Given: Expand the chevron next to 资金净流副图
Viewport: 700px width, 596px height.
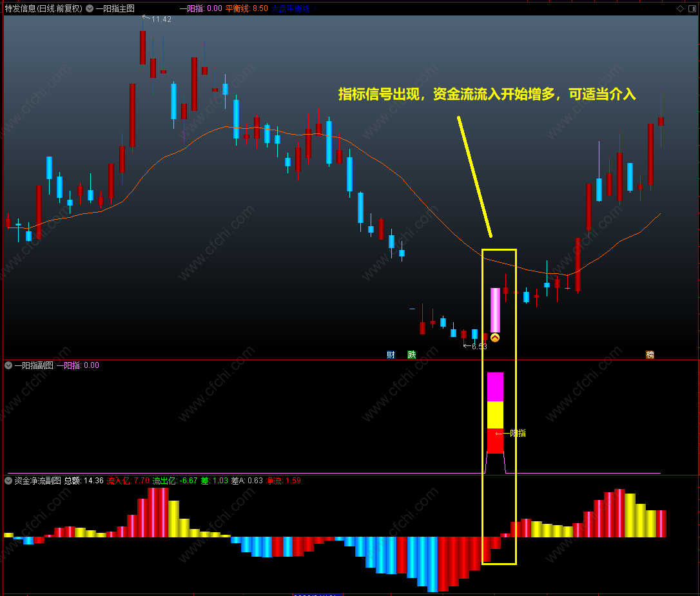Looking at the screenshot, I should click(8, 481).
